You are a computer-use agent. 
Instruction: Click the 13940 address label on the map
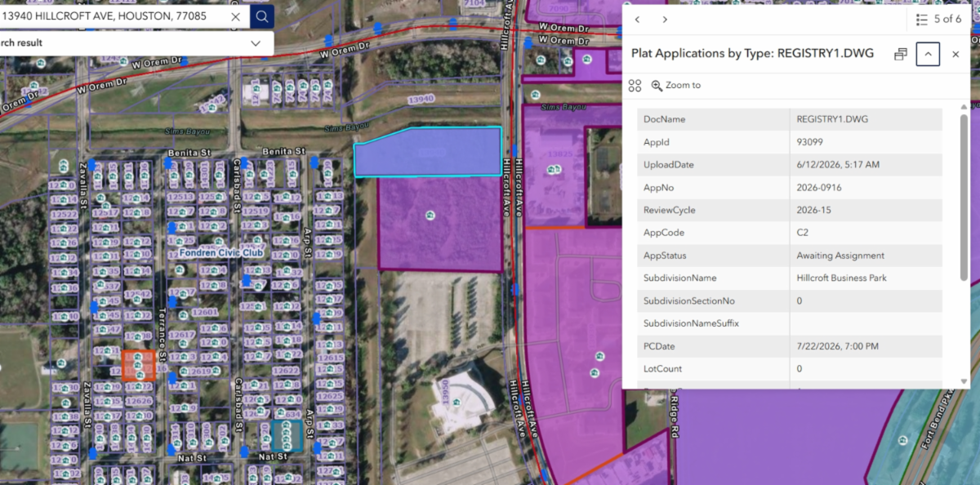421,99
